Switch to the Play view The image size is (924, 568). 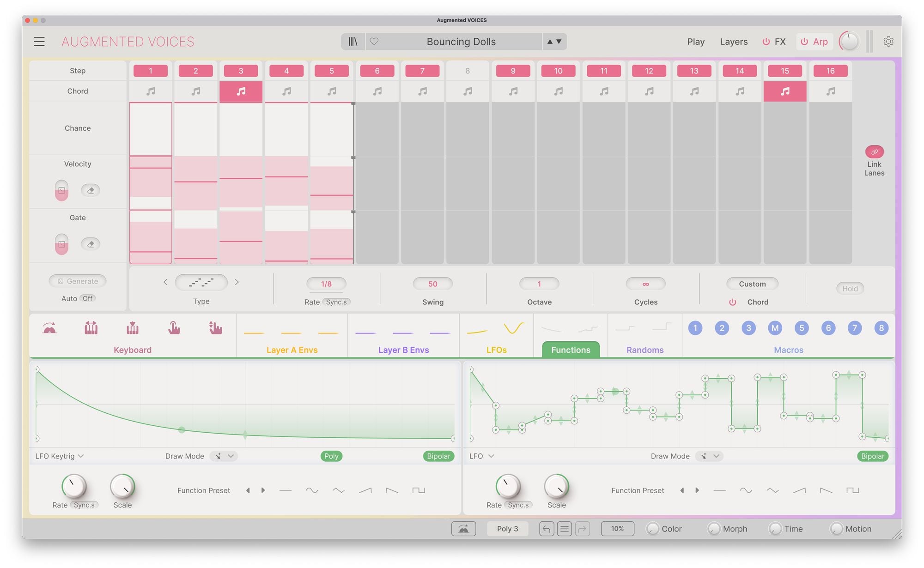coord(696,42)
